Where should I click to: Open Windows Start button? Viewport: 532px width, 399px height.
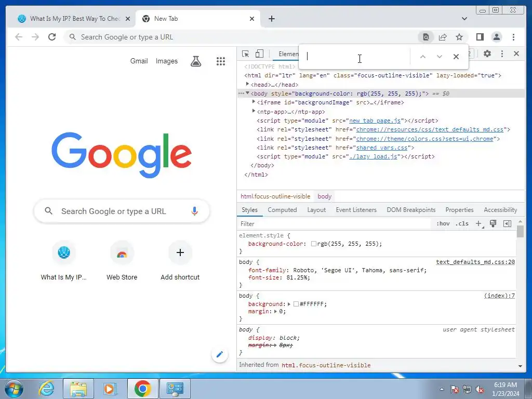(x=14, y=389)
